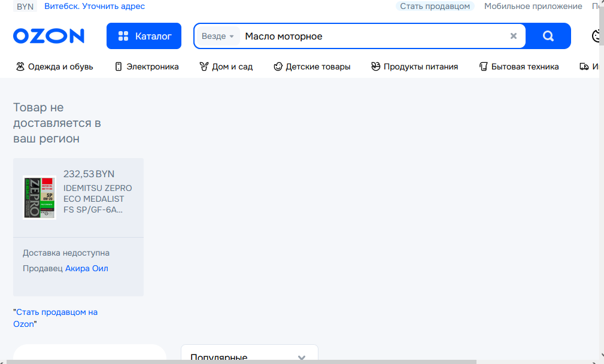Open the Детские товары category

pos(312,66)
